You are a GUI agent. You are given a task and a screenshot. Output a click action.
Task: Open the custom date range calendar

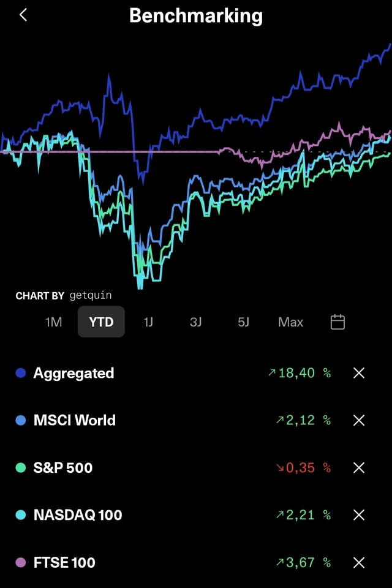pos(337,322)
